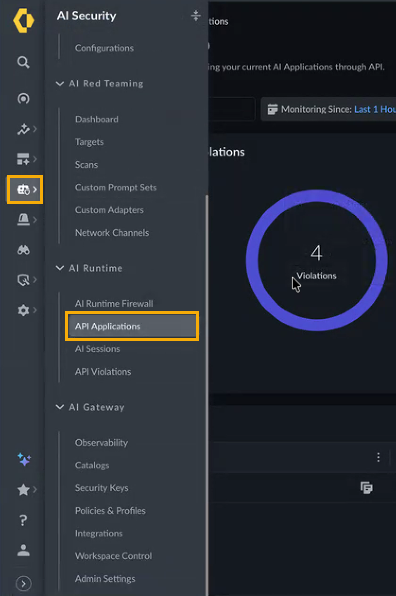Image resolution: width=396 pixels, height=596 pixels.
Task: Select API Applications menu item
Action: point(132,326)
